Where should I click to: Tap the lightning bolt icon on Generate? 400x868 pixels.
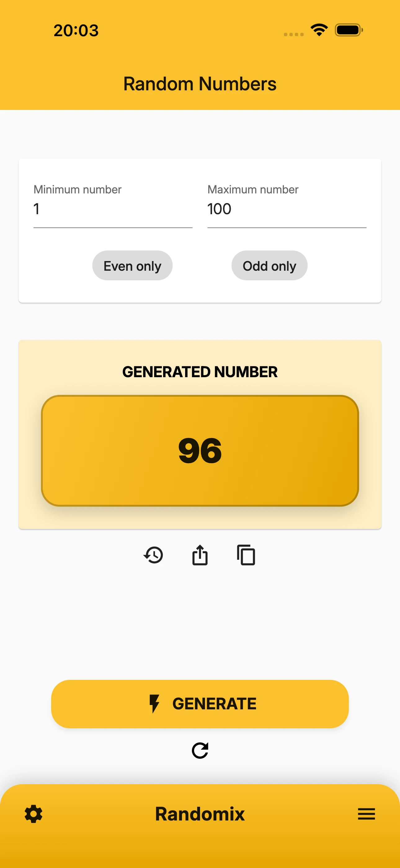(154, 703)
